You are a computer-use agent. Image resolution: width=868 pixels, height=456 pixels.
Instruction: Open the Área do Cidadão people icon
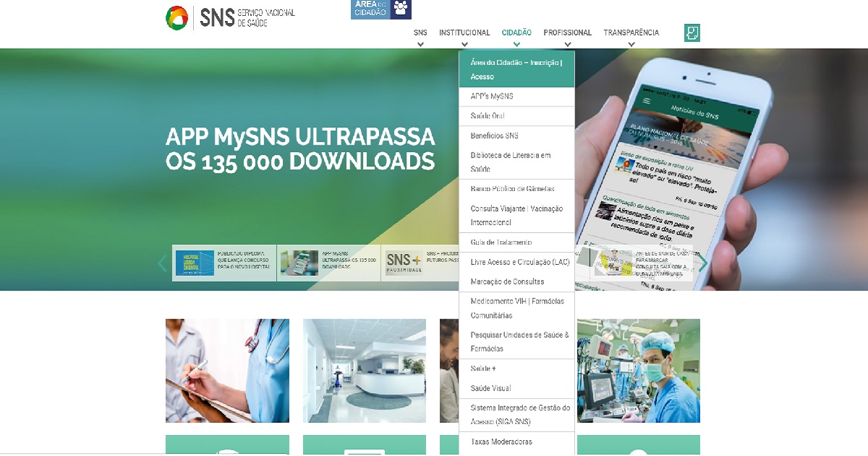pyautogui.click(x=401, y=9)
